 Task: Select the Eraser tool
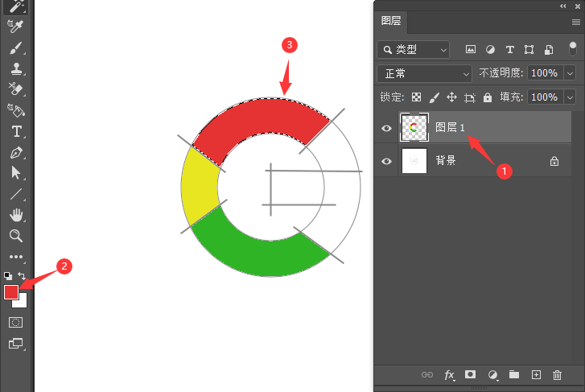click(x=15, y=89)
